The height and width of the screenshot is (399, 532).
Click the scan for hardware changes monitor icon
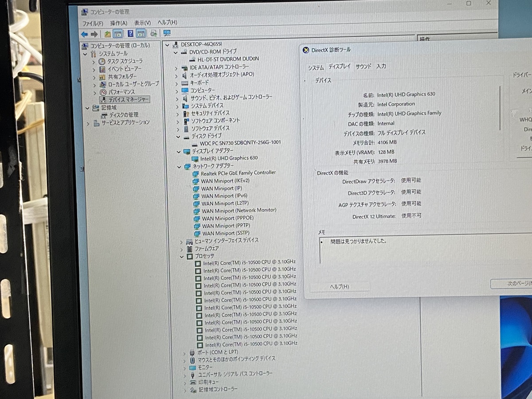click(167, 33)
